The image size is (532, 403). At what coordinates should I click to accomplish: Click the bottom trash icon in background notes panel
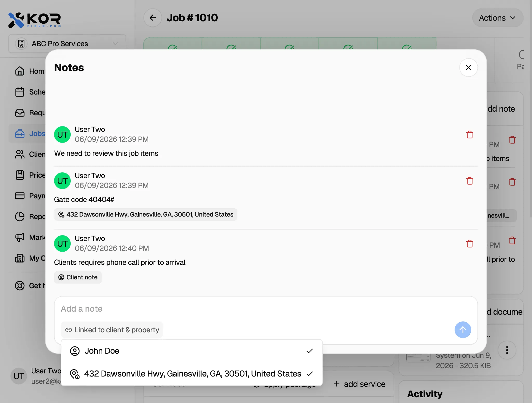pos(512,240)
